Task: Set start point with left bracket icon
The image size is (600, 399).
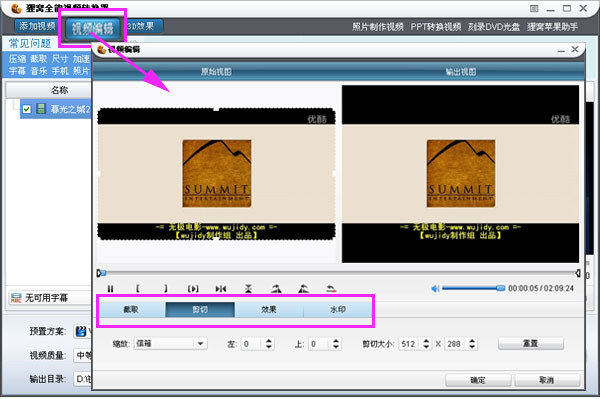Action: [138, 288]
